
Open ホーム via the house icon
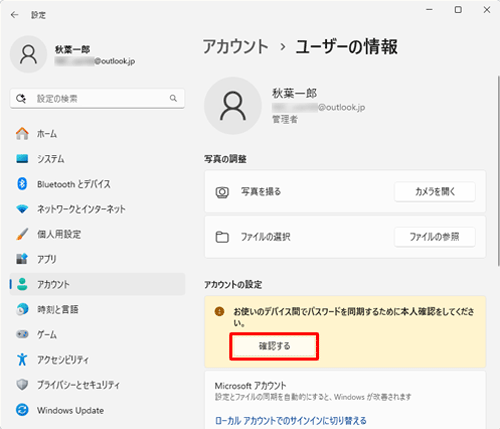[22, 133]
